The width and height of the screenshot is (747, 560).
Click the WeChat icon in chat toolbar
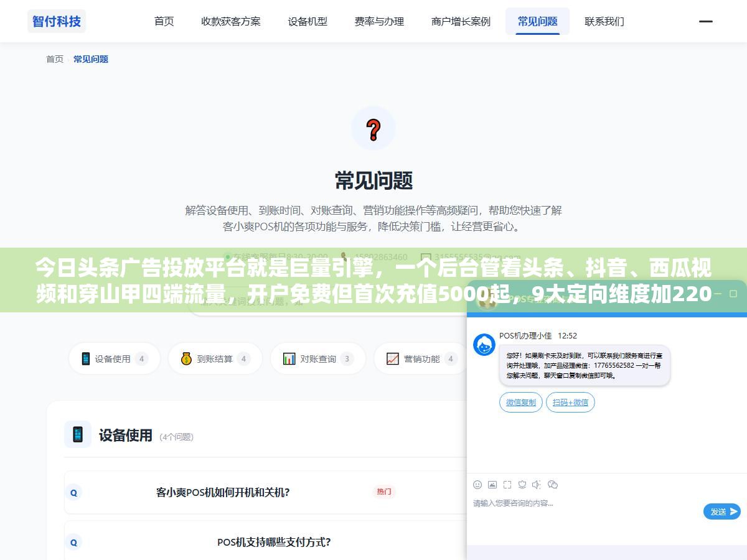coord(553,484)
